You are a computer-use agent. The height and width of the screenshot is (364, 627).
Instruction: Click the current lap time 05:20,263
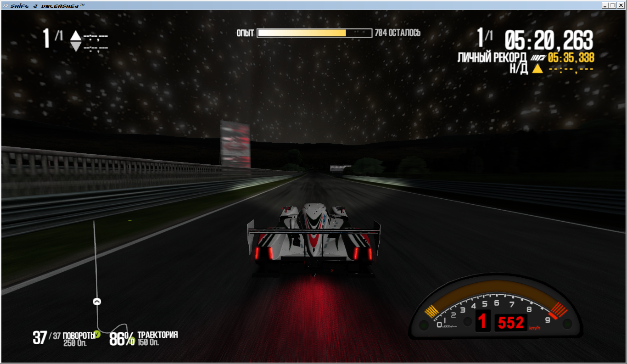(x=549, y=40)
